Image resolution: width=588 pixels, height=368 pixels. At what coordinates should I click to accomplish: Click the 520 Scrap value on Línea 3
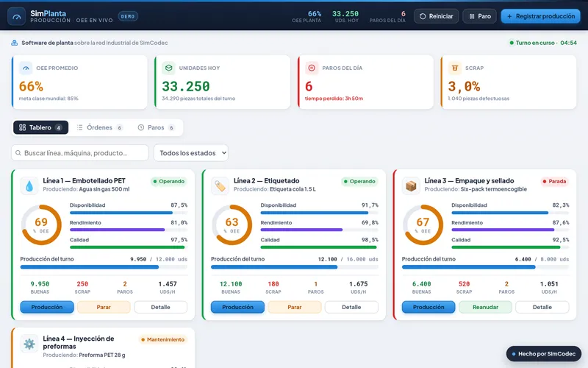coord(465,284)
